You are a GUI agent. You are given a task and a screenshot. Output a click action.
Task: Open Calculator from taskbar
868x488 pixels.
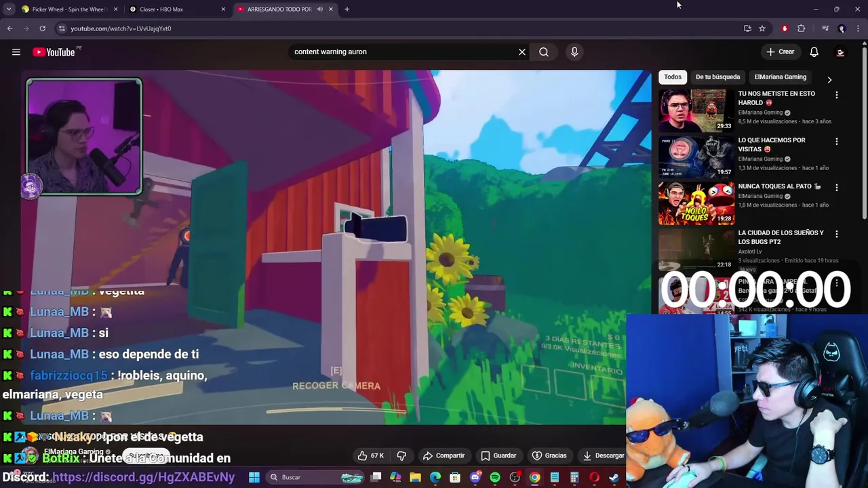point(574,477)
